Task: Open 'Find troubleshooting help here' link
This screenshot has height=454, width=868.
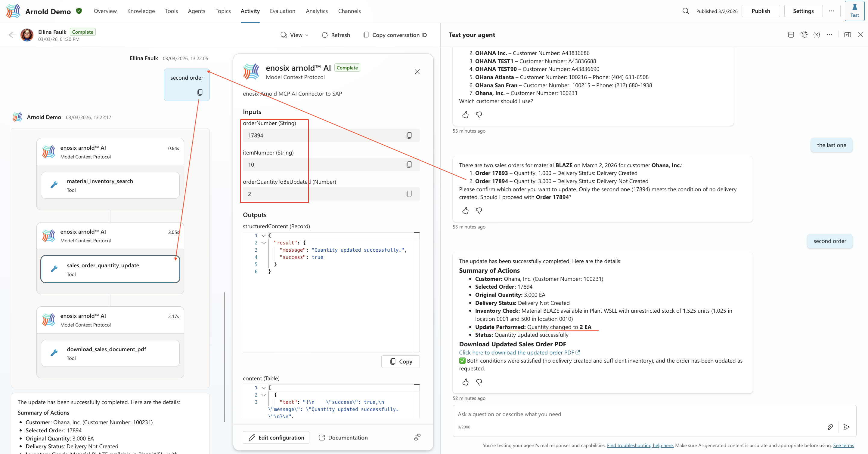Action: (640, 445)
